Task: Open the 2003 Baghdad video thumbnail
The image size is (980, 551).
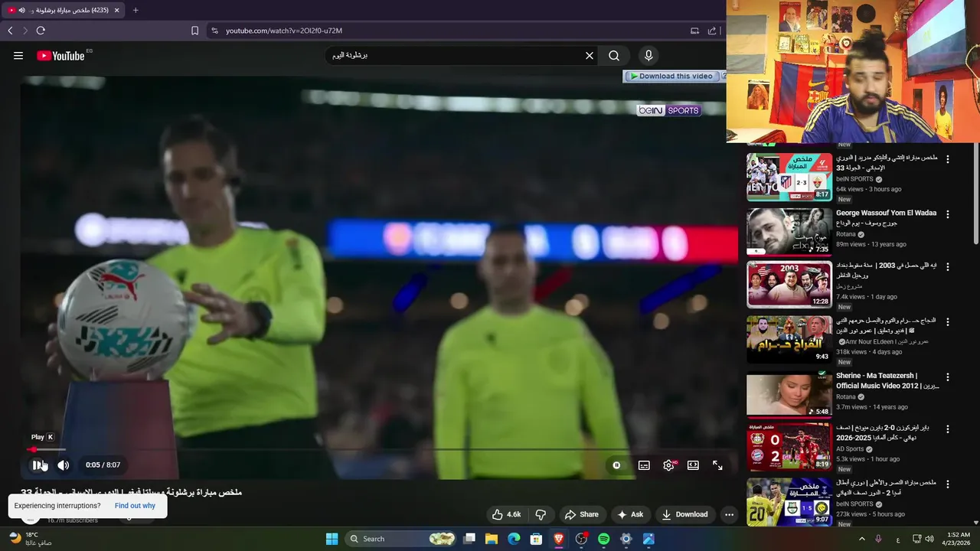Action: click(789, 284)
